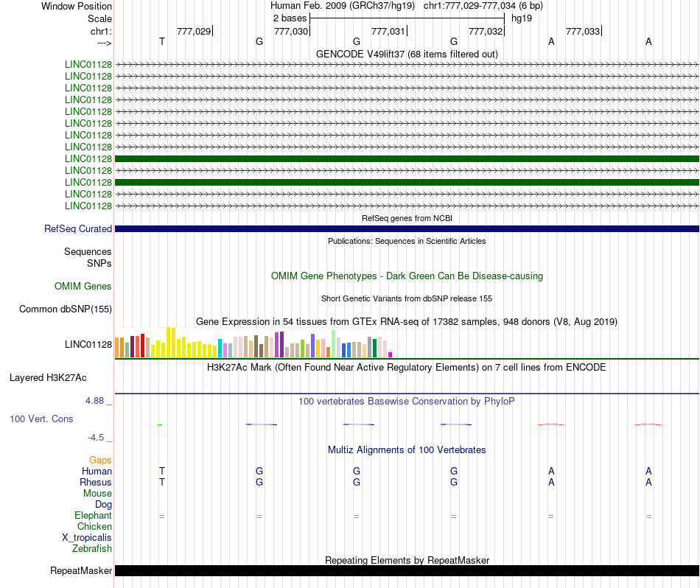Click "Human Feb. 2009 (GRCh37/hg19)" assembly title

343,6
